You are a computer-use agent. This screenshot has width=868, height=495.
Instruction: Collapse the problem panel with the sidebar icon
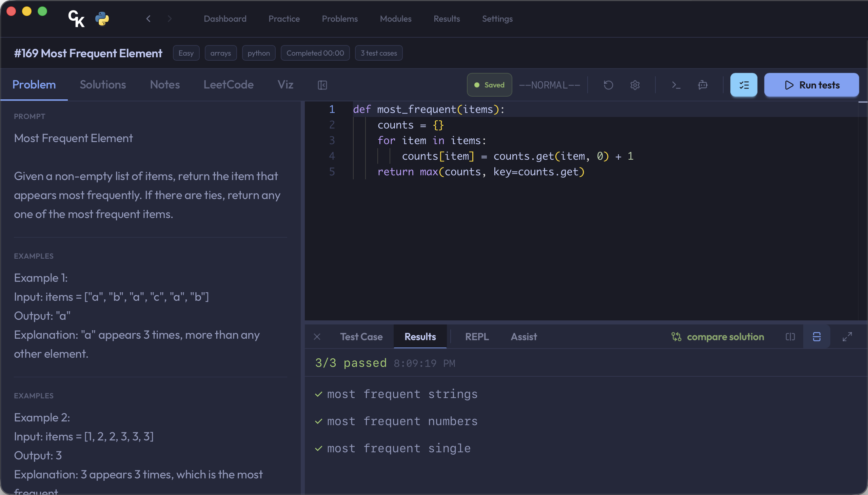point(322,85)
